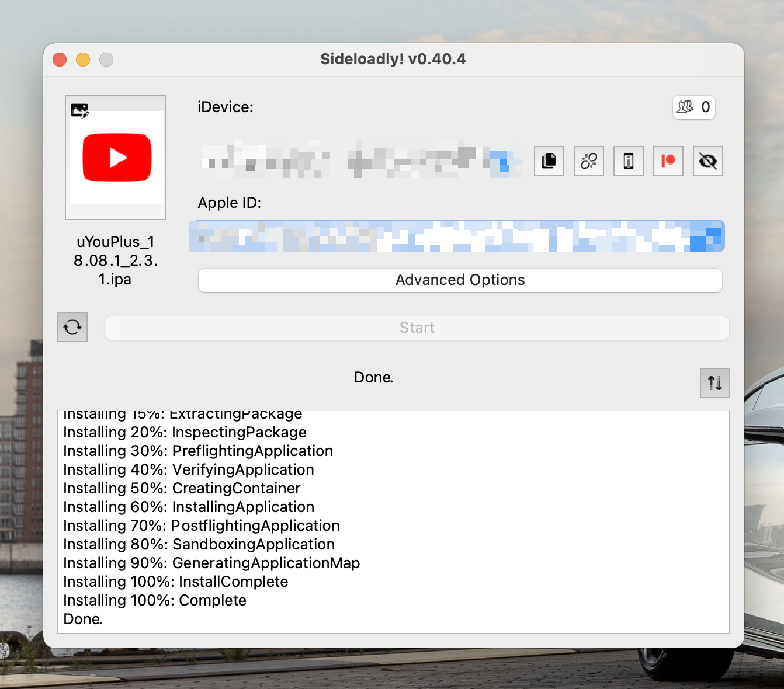
Task: Click the 'iDevice:' label
Action: 226,107
